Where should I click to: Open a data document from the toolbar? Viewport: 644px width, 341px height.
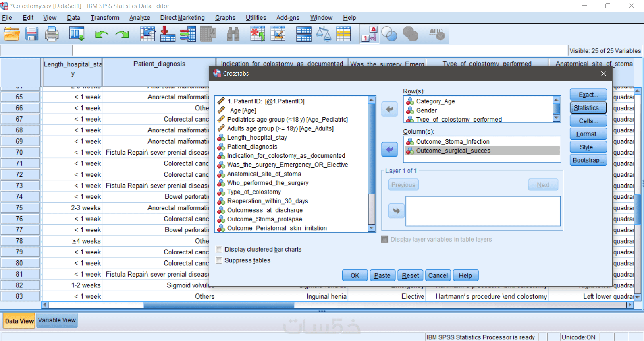(x=12, y=34)
